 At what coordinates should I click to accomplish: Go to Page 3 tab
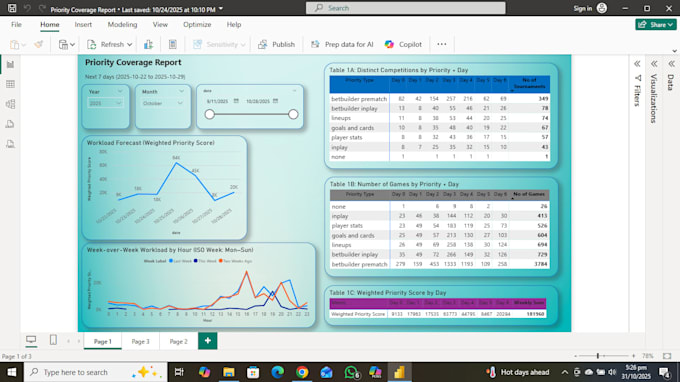pos(141,341)
